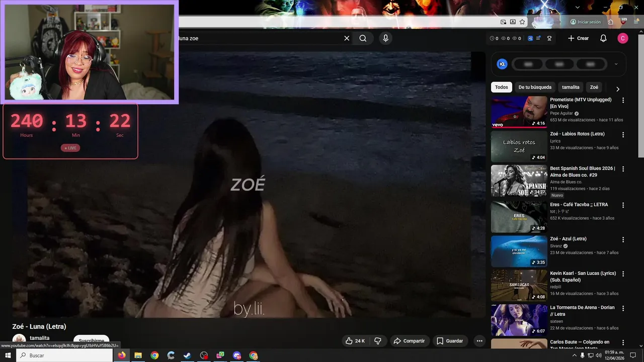The height and width of the screenshot is (362, 644).
Task: Click the Crear button
Action: point(578,38)
